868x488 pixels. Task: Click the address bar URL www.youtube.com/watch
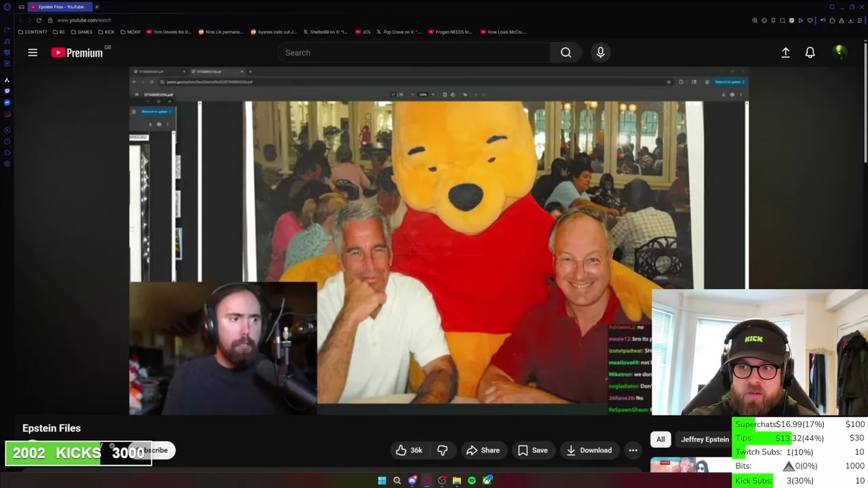[x=84, y=20]
